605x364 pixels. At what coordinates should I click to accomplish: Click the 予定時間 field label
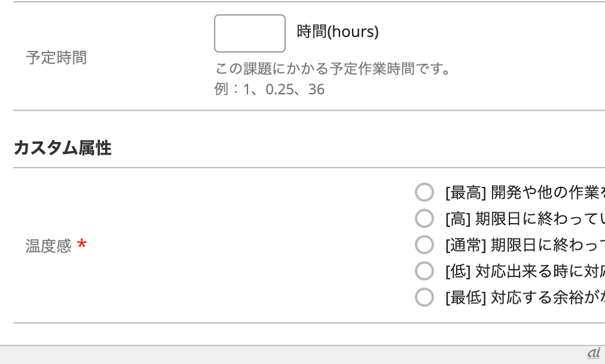[x=56, y=58]
